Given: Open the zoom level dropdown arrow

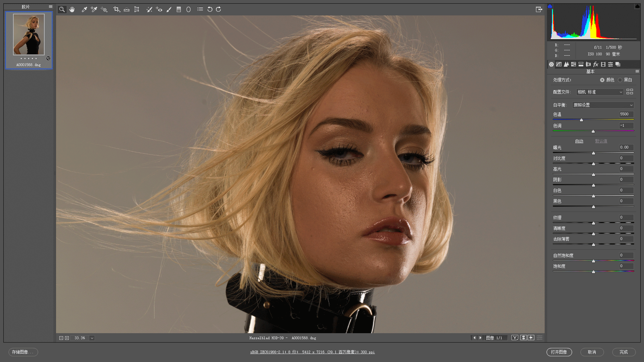Looking at the screenshot, I should [92, 338].
